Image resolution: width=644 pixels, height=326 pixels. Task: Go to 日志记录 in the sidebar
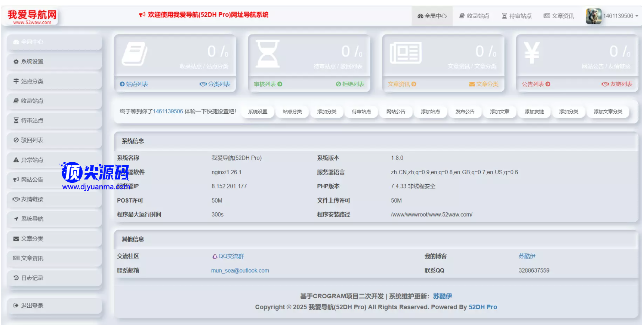click(x=32, y=278)
